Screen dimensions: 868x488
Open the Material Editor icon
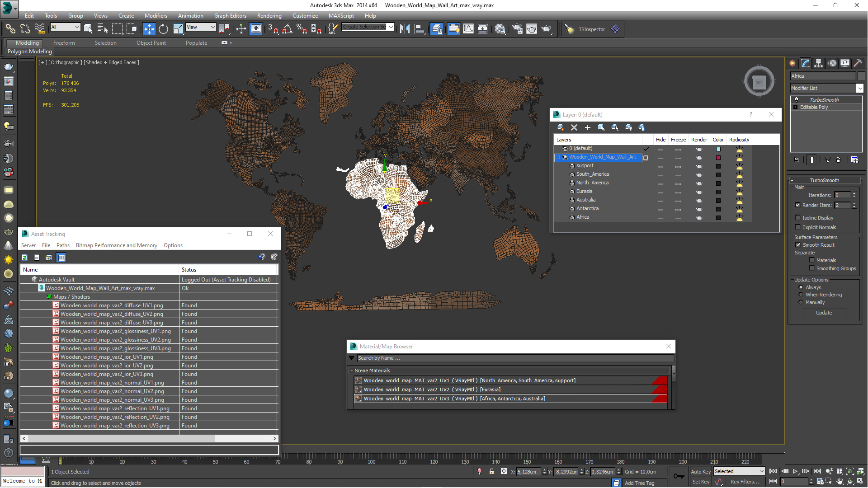[500, 29]
